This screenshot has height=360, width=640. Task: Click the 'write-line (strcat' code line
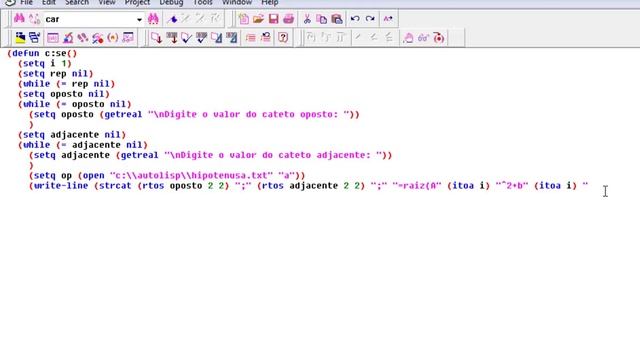click(x=309, y=186)
